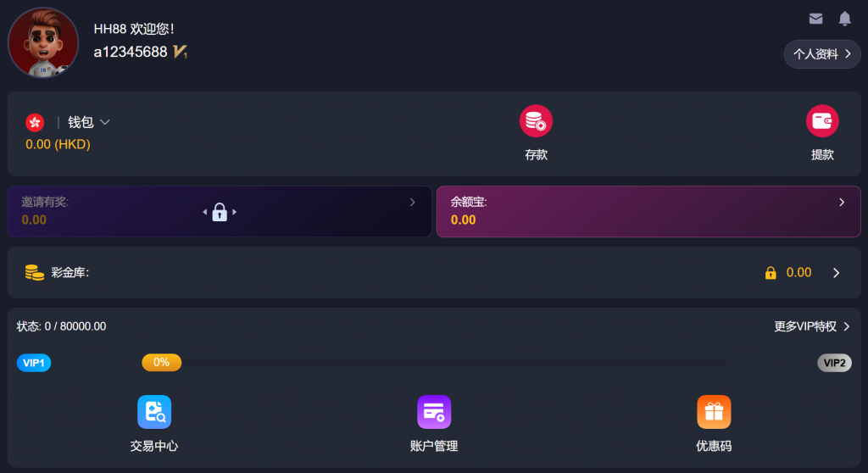The width and height of the screenshot is (868, 473).
Task: Tap the red deposit coins icon
Action: point(536,120)
